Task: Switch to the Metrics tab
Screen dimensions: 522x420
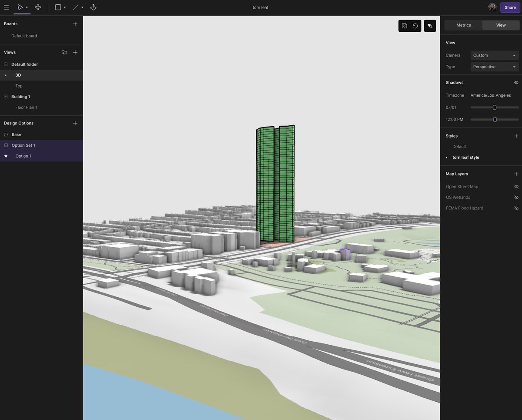Action: pos(464,25)
